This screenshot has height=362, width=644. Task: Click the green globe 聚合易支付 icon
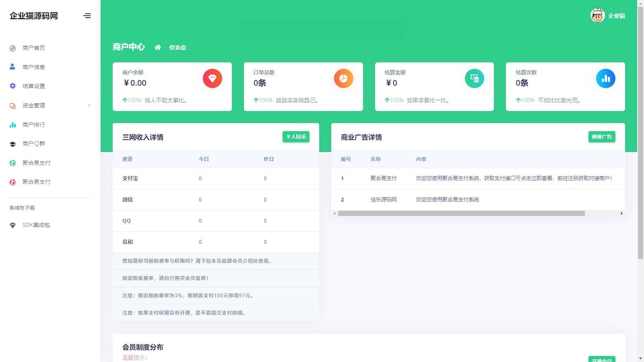click(x=12, y=163)
